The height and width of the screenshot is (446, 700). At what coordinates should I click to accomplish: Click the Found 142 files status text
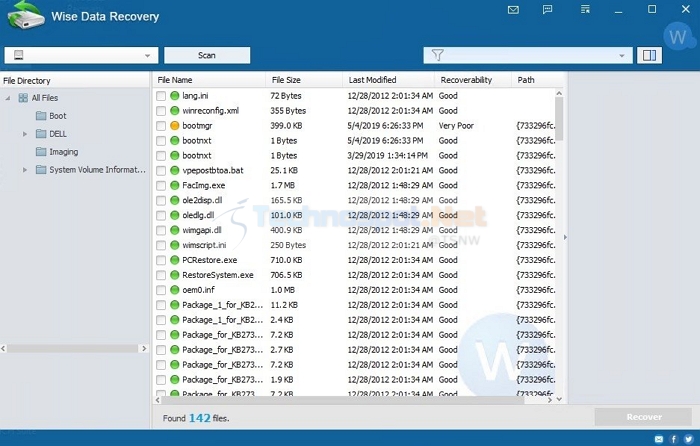pos(196,418)
